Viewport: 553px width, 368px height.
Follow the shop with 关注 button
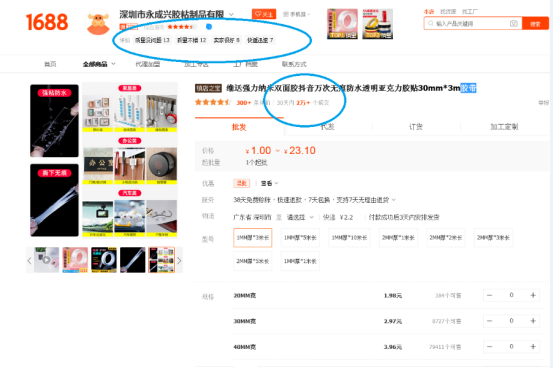(x=264, y=14)
